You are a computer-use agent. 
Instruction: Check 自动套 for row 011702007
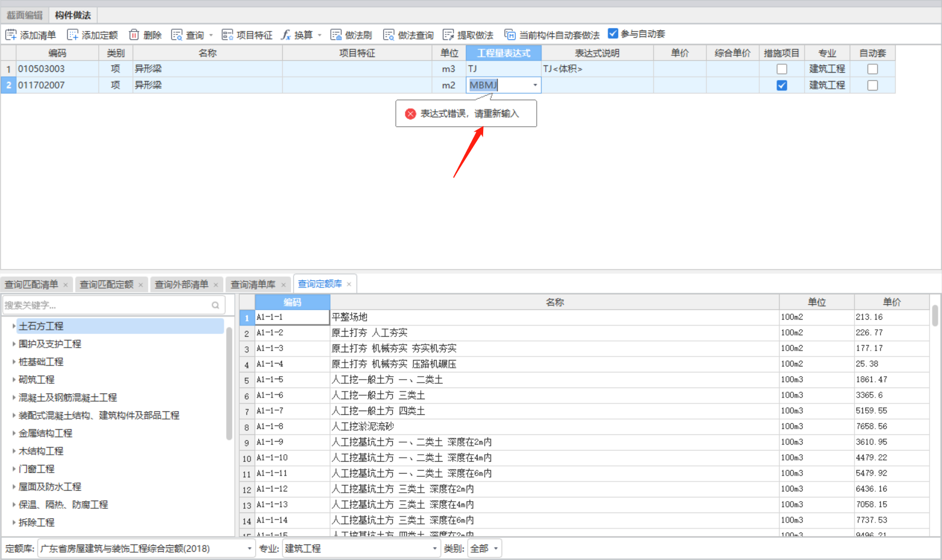pos(872,85)
